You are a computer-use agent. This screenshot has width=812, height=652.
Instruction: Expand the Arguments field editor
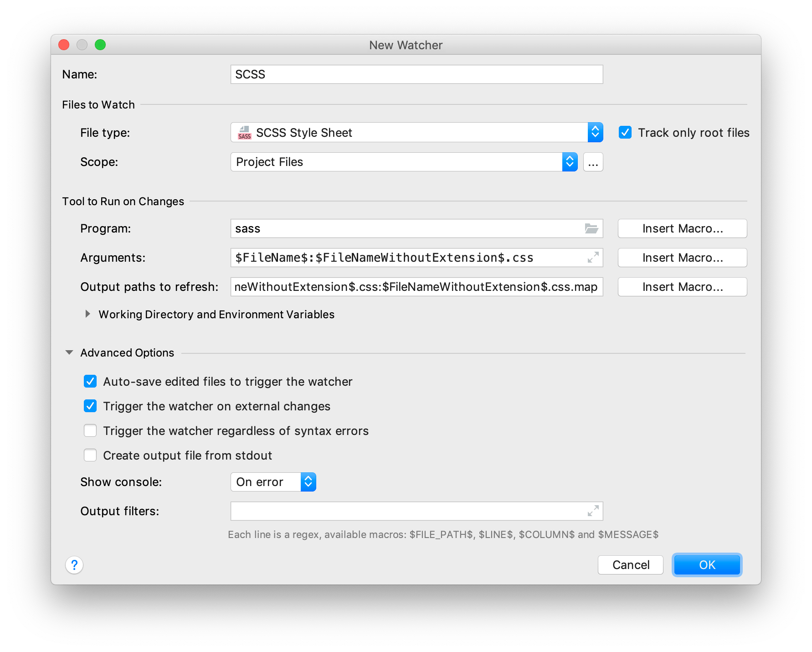(x=592, y=258)
